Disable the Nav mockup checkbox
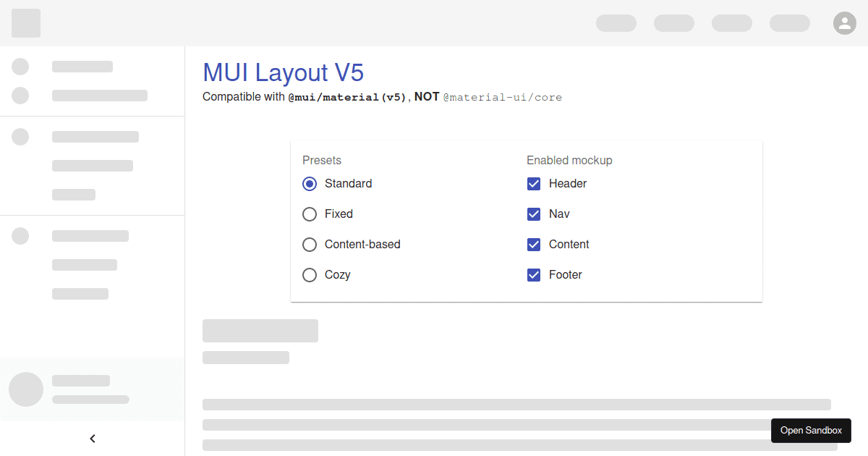The width and height of the screenshot is (868, 456). (534, 214)
